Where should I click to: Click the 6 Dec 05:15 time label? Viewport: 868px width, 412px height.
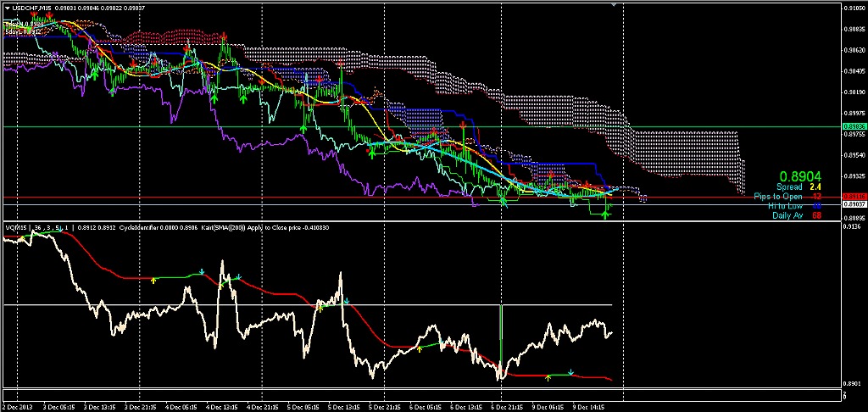pos(426,407)
